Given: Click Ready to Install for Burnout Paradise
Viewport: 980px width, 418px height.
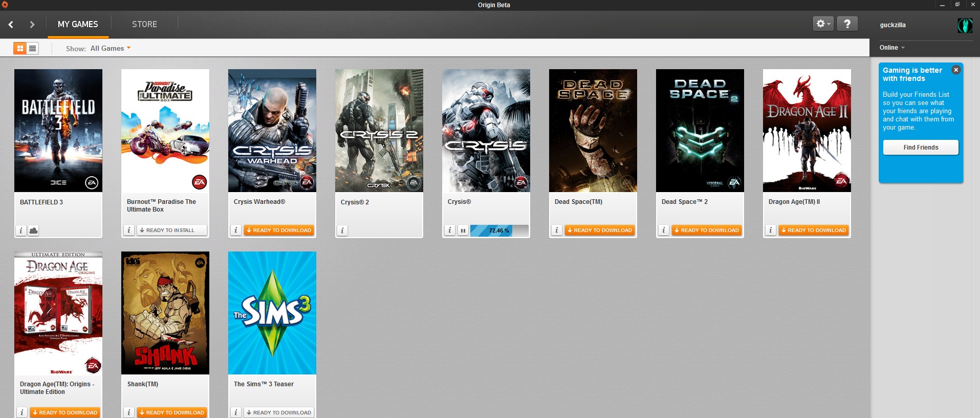Looking at the screenshot, I should click(171, 231).
